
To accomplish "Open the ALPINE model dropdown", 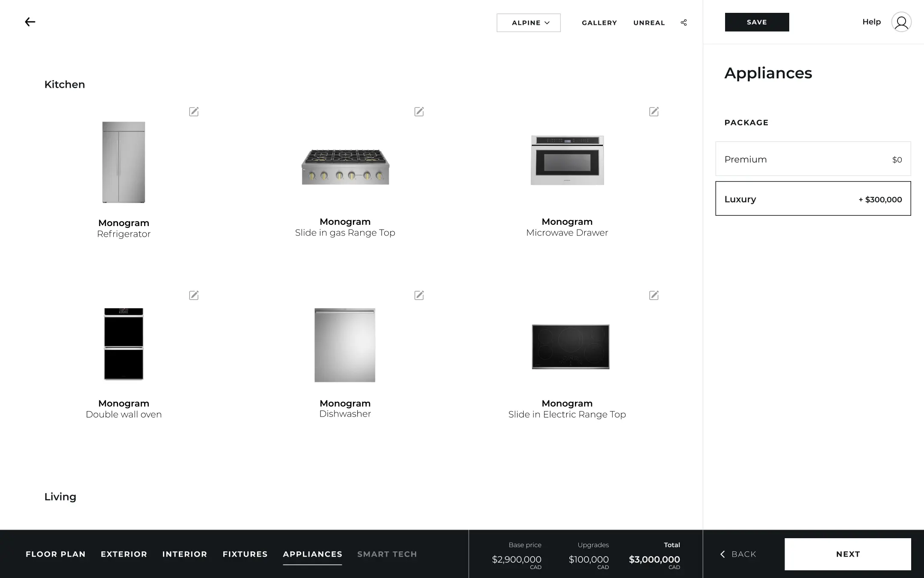I will 528,22.
